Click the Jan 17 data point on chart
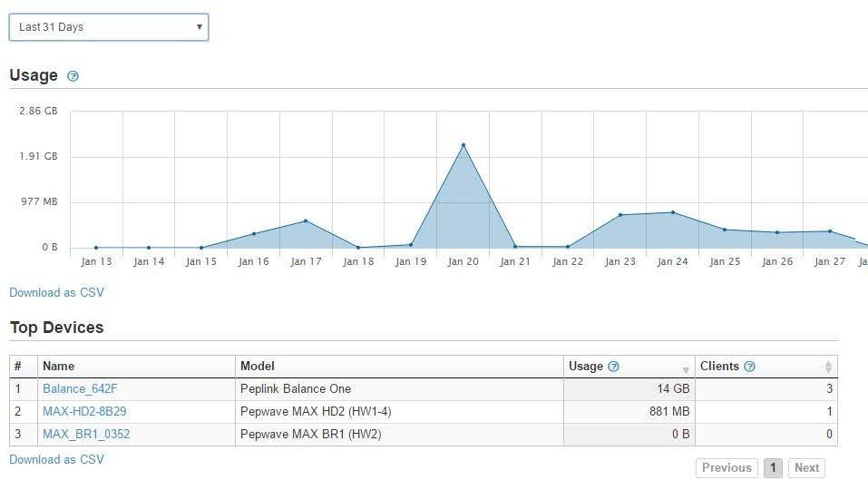The height and width of the screenshot is (480, 868). [306, 220]
